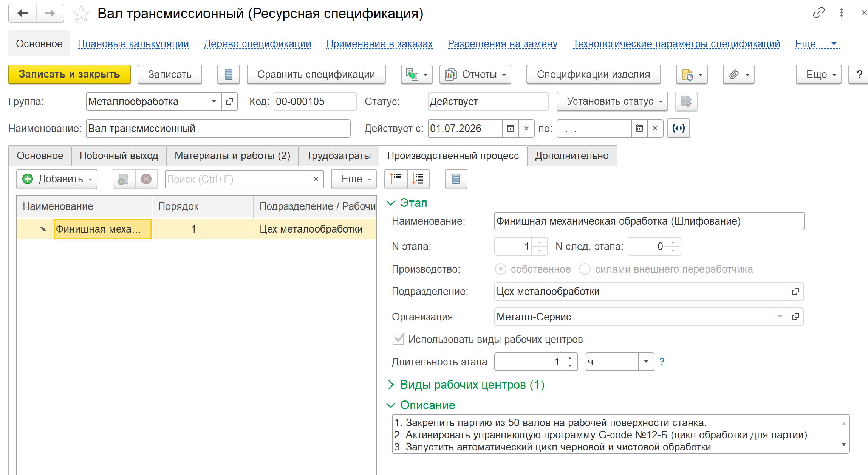Click the Наименование field Вал трансмиссионный
The image size is (868, 475).
click(218, 128)
